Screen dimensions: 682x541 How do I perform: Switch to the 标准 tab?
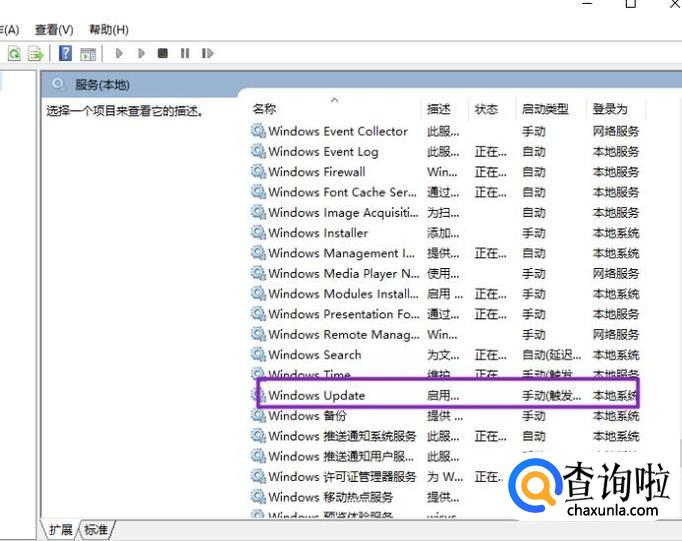[96, 529]
